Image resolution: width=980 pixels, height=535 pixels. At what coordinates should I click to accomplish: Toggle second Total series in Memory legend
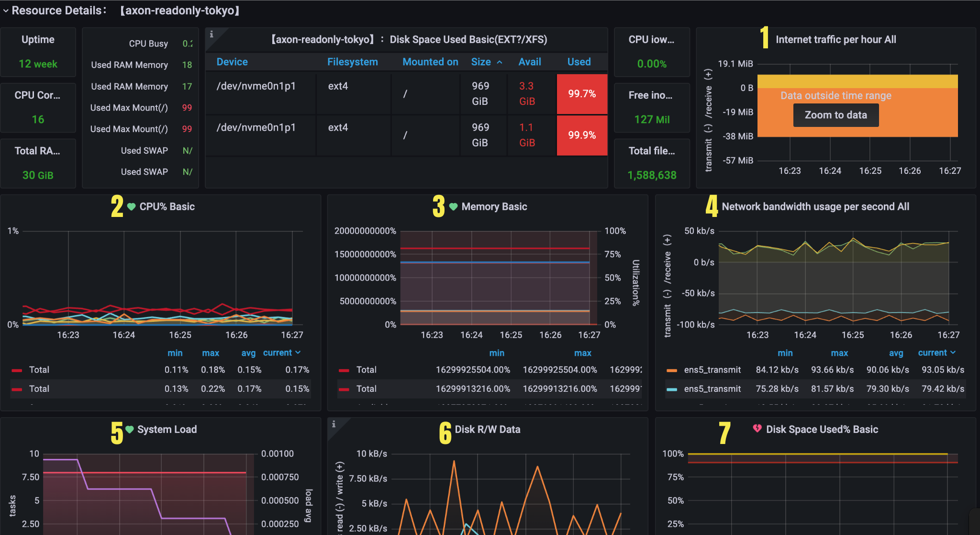(367, 389)
